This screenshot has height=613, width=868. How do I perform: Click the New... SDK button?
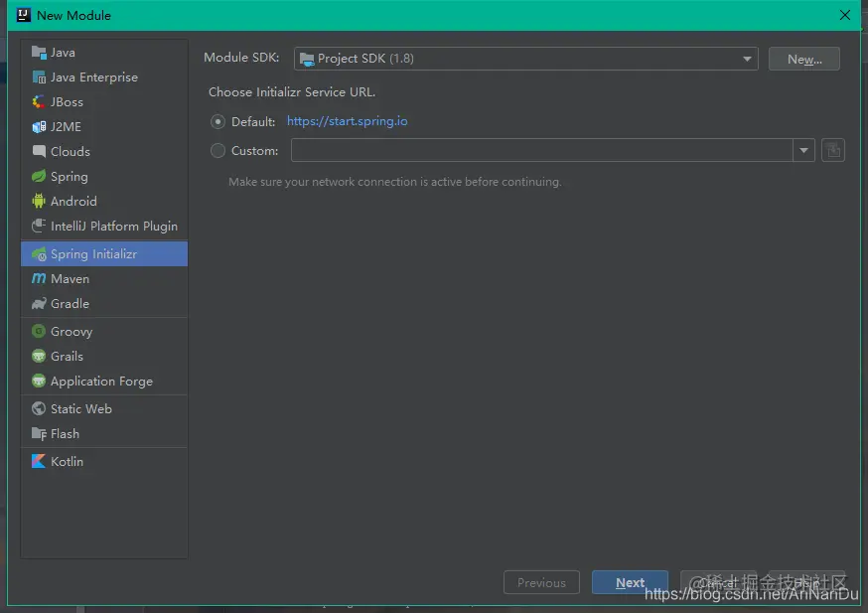[x=803, y=59]
